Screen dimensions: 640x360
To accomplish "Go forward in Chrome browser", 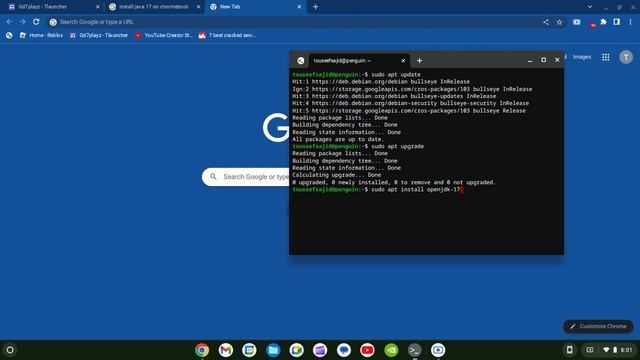I will point(23,22).
